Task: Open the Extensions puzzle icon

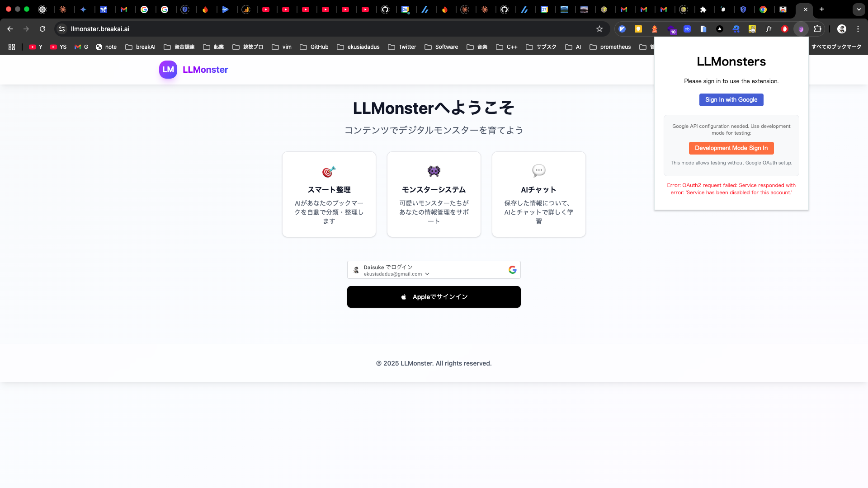Action: 817,29
